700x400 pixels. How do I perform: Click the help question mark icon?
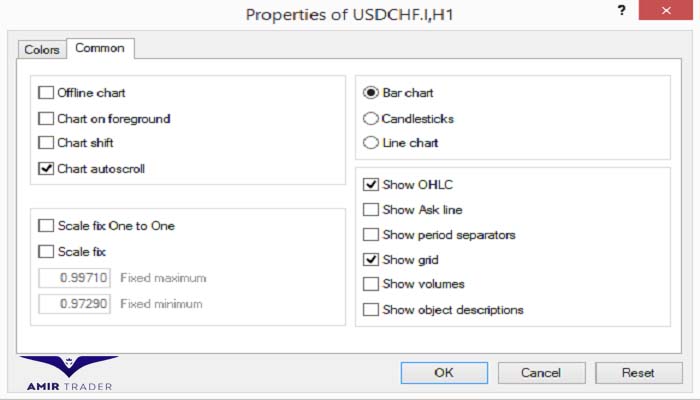pos(621,11)
